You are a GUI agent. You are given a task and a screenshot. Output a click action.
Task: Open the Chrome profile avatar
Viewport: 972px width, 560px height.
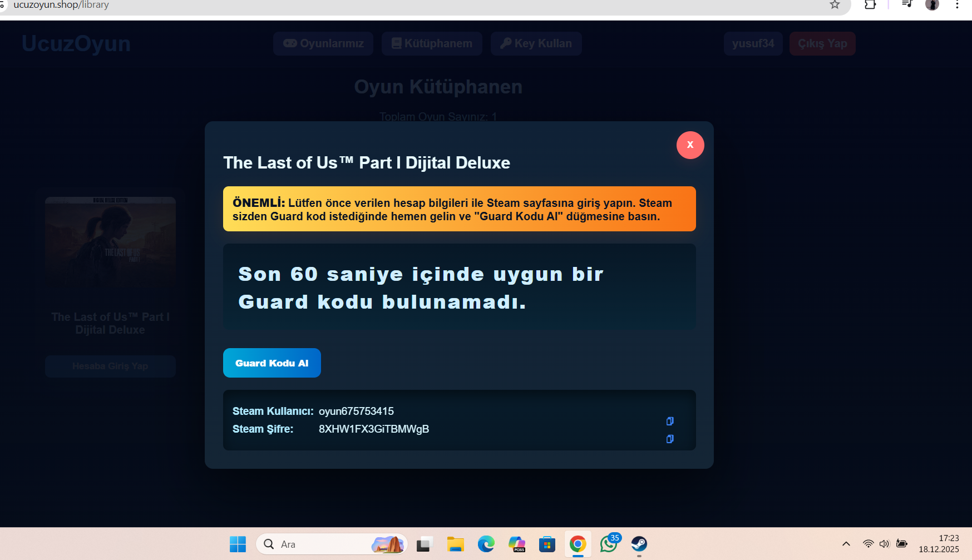(932, 4)
